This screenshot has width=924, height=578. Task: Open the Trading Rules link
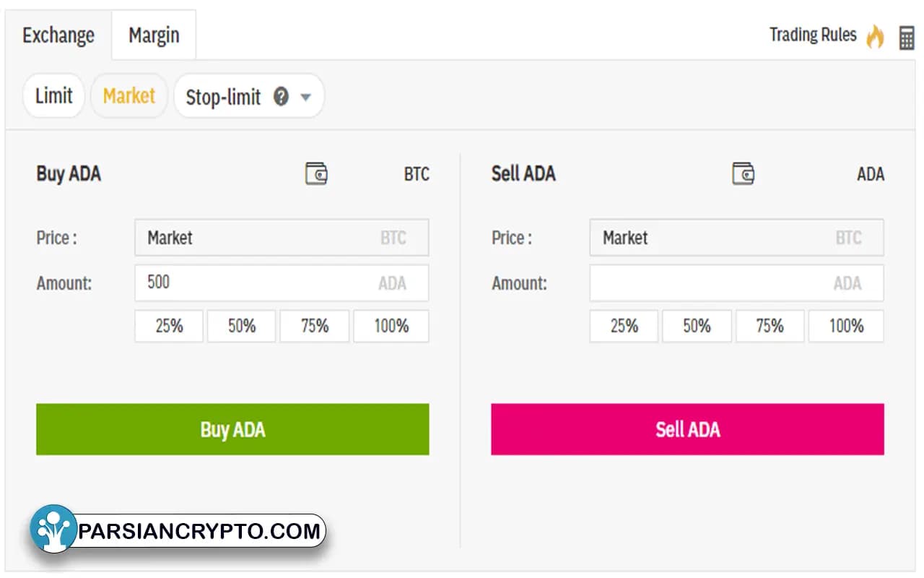813,35
